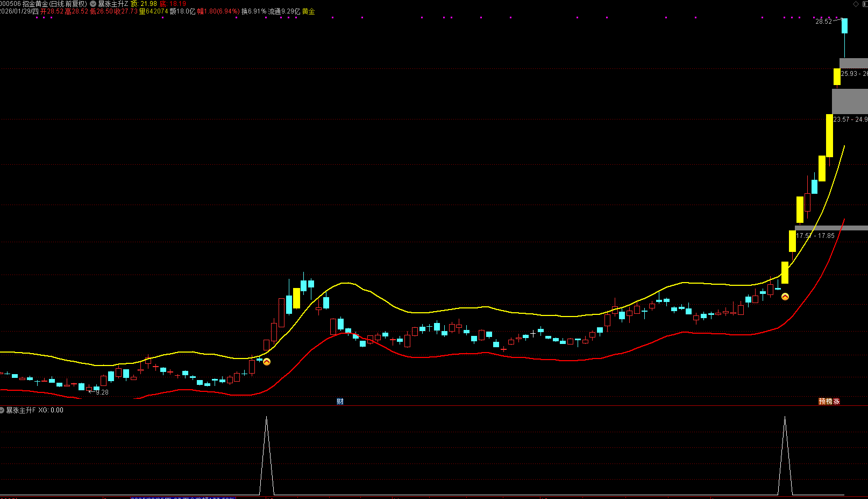Click the 23.57 gap range label
Screen dimensions: 868x499
(850, 120)
